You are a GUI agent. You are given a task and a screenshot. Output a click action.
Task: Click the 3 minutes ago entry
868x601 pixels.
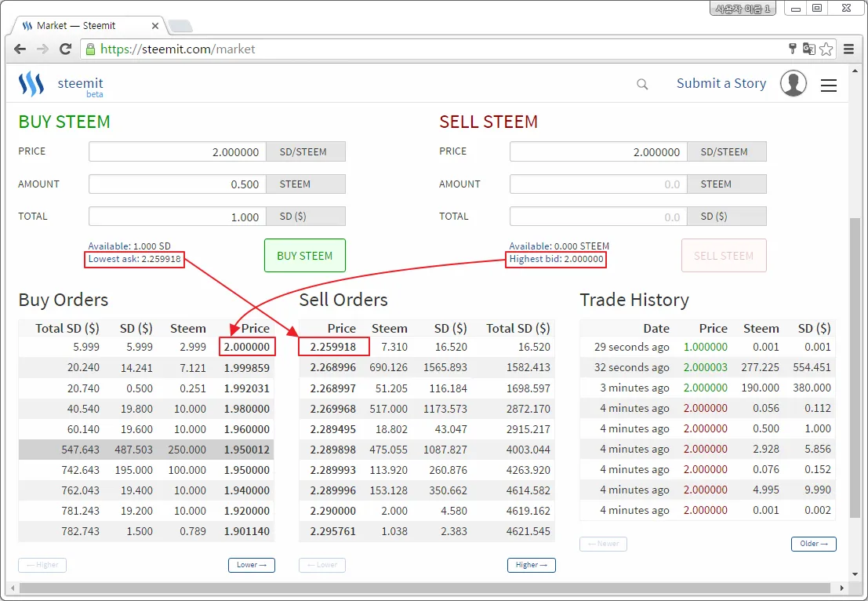(634, 388)
